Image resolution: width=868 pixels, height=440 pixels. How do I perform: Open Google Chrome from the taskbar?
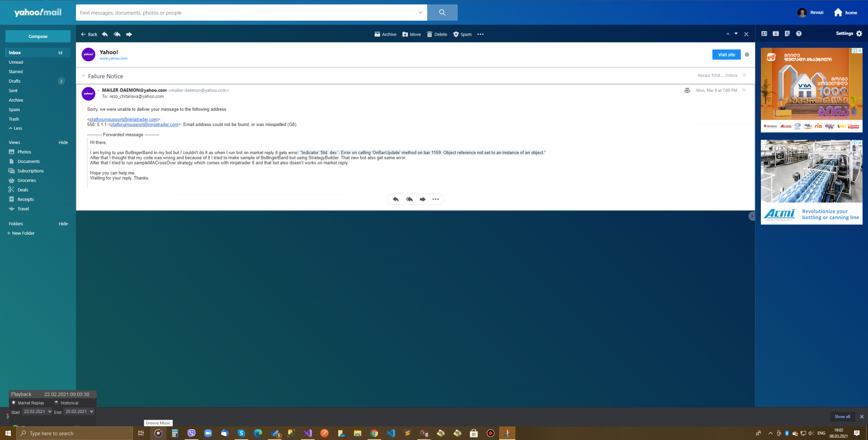374,433
